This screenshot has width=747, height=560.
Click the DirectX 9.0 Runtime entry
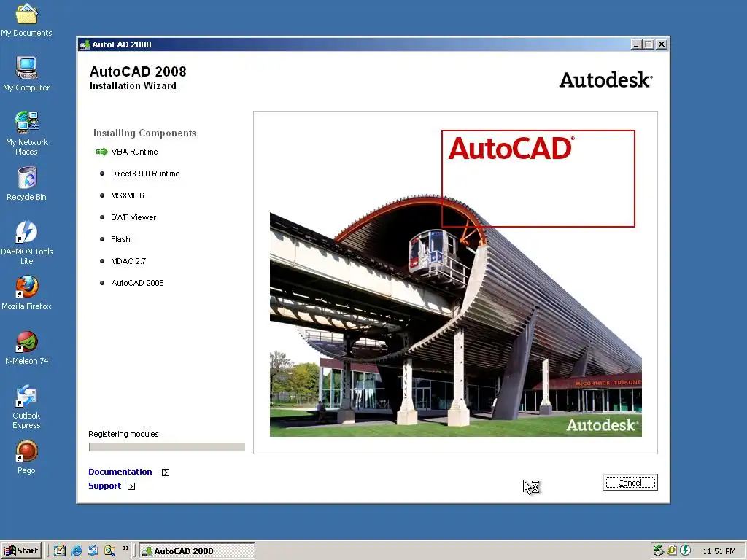coord(145,174)
